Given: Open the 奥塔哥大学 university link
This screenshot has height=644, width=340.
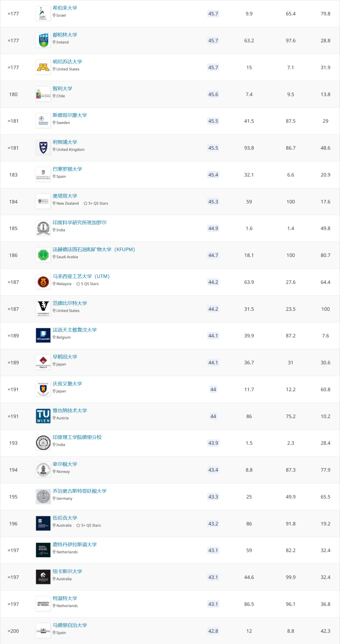Looking at the screenshot, I should (65, 196).
